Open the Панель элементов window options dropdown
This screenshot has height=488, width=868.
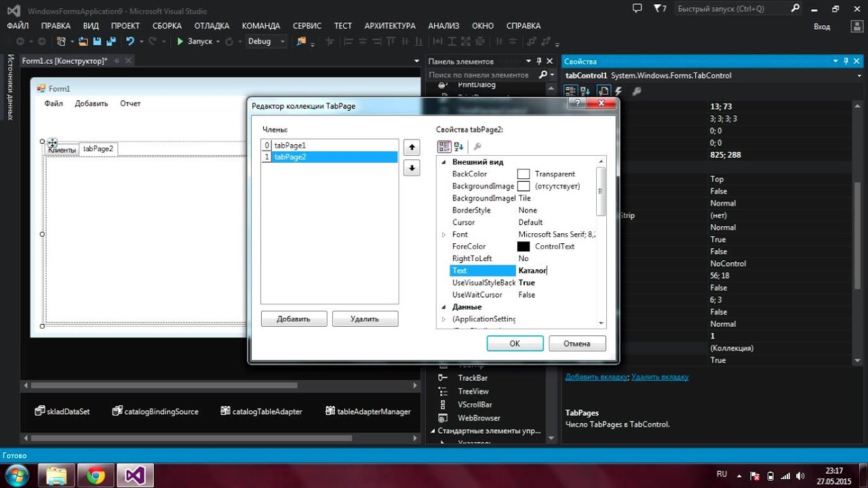point(530,61)
